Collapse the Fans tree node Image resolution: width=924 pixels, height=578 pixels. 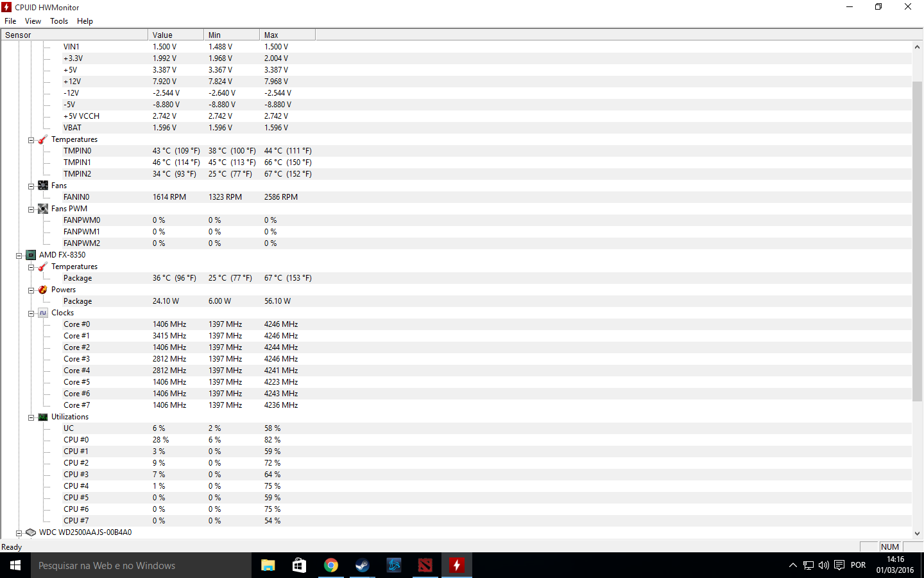click(31, 186)
